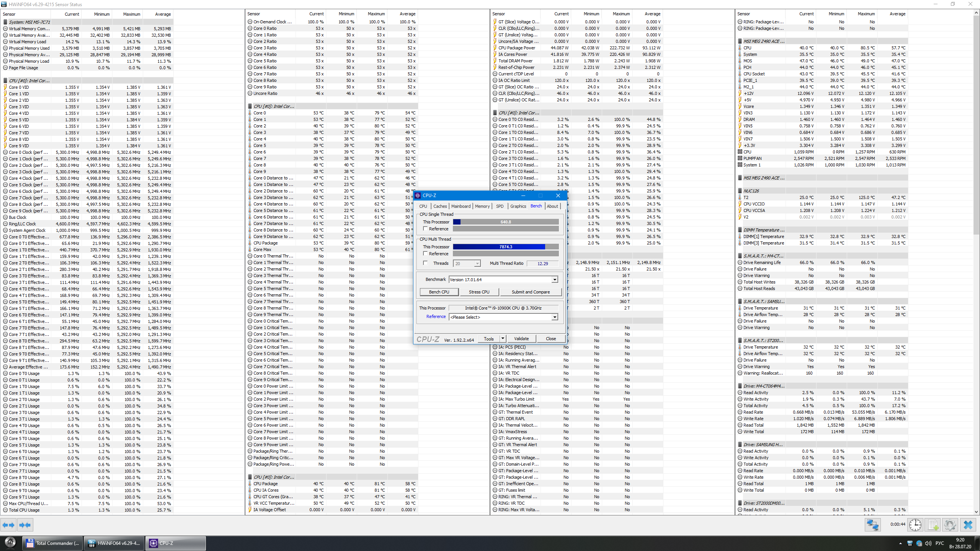The width and height of the screenshot is (980, 551).
Task: Click the volume speaker tray icon
Action: point(928,543)
